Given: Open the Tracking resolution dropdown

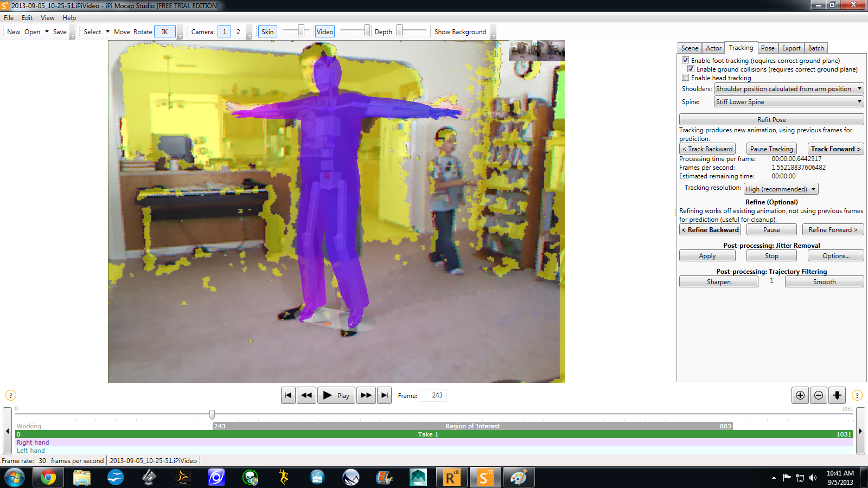Looking at the screenshot, I should pyautogui.click(x=781, y=189).
